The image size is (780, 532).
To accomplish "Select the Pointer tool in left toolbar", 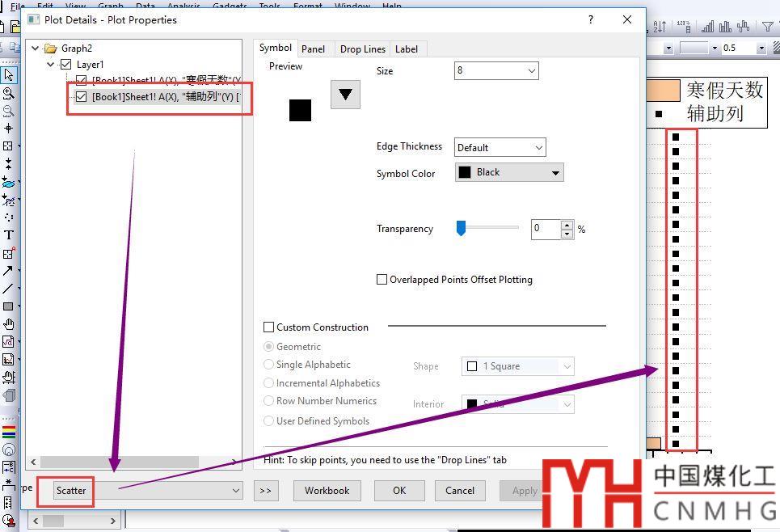I will 8,74.
